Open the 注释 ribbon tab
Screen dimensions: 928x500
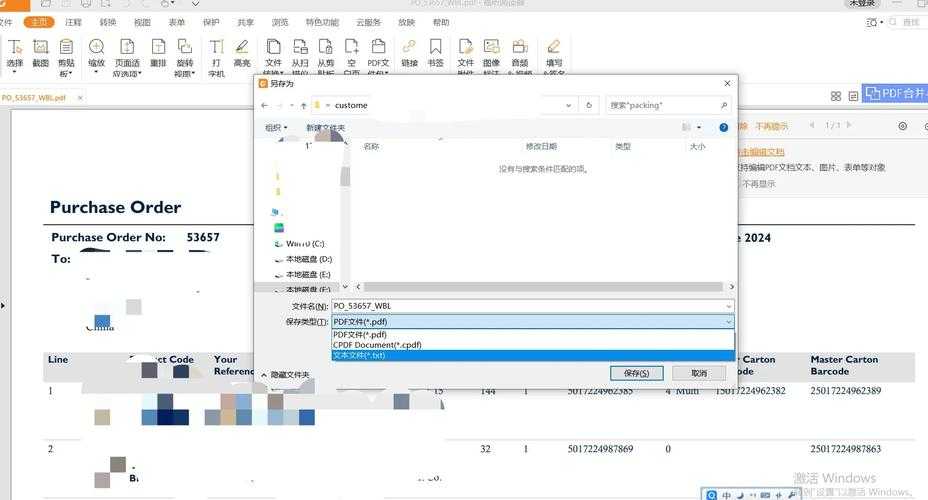pos(74,22)
